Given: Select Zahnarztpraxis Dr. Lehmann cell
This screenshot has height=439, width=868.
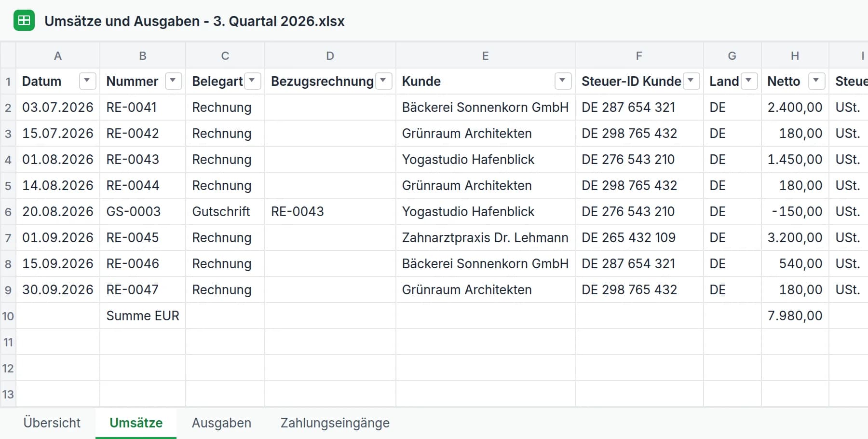Looking at the screenshot, I should (x=485, y=238).
